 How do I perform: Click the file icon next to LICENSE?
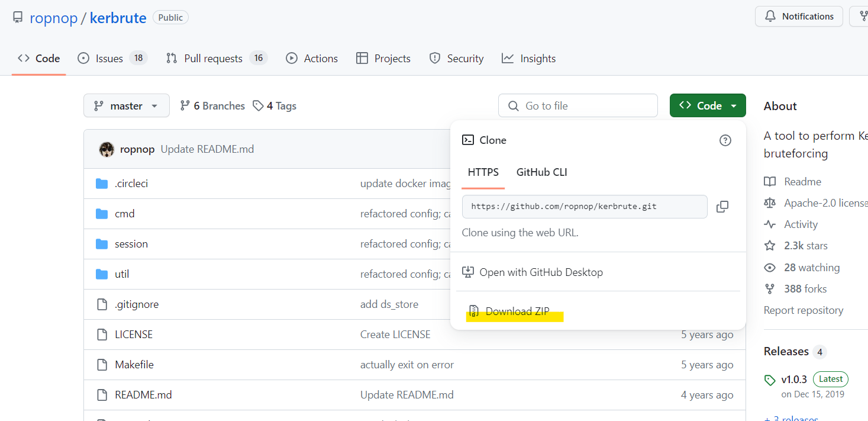(x=102, y=335)
